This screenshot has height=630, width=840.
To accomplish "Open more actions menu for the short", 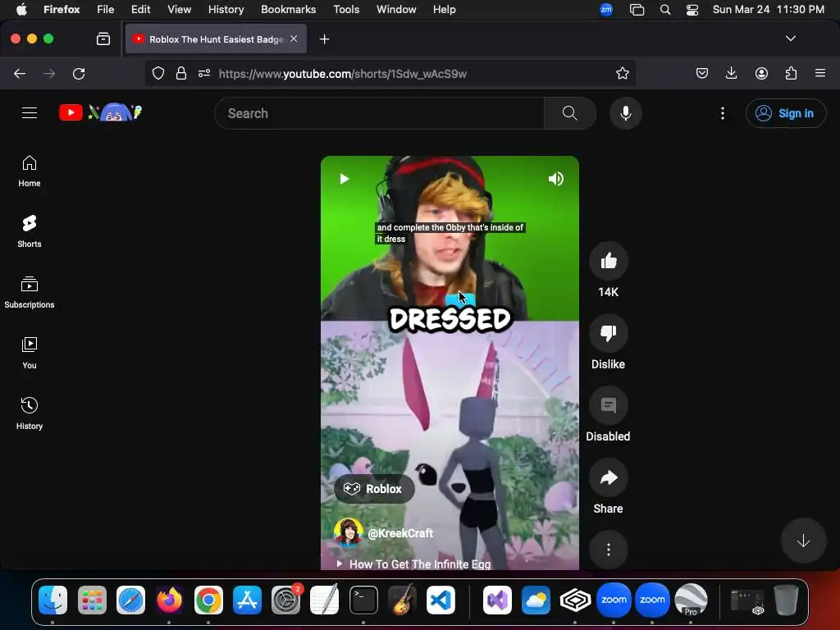I will point(609,550).
